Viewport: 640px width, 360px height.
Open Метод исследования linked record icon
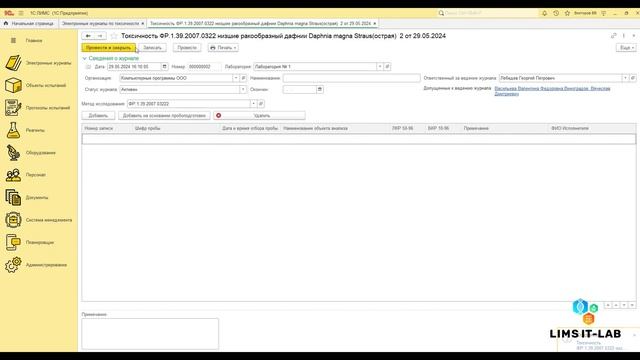pyautogui.click(x=261, y=104)
